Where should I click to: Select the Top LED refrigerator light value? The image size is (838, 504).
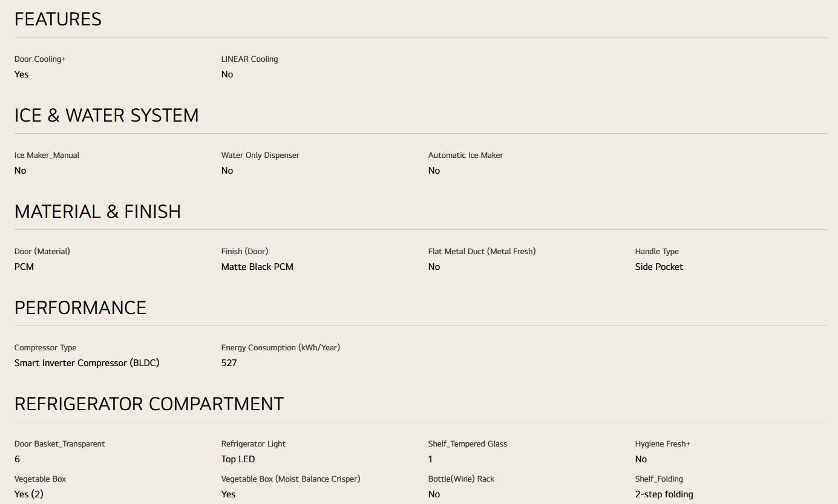tap(238, 459)
